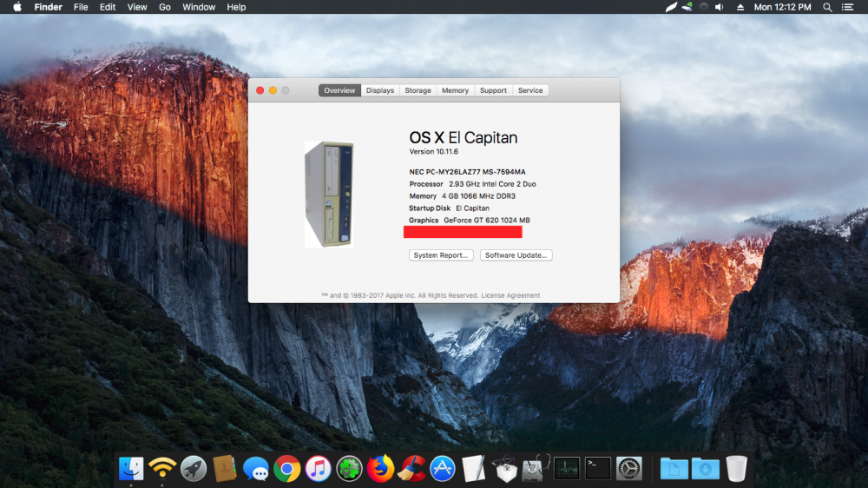
Task: Close the About This Mac window
Action: 260,90
